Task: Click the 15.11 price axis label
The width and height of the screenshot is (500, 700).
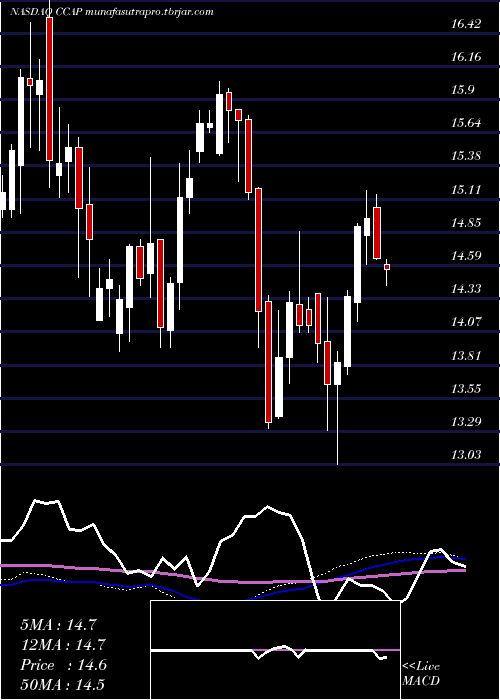Action: click(x=466, y=190)
